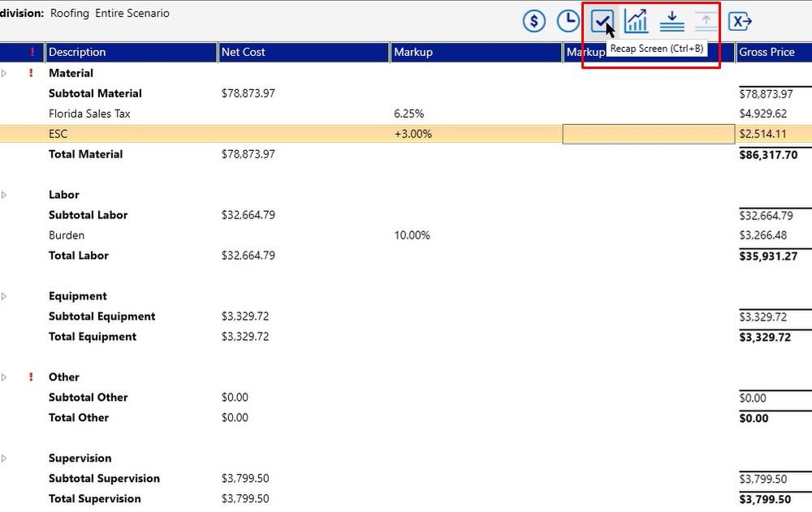Expand the Labor section triangle
Screen dimensions: 812x512
pos(4,195)
